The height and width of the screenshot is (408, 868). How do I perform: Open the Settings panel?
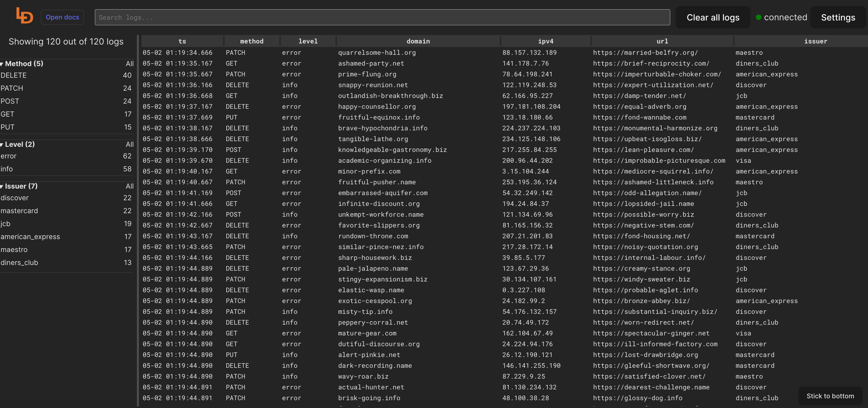[838, 18]
